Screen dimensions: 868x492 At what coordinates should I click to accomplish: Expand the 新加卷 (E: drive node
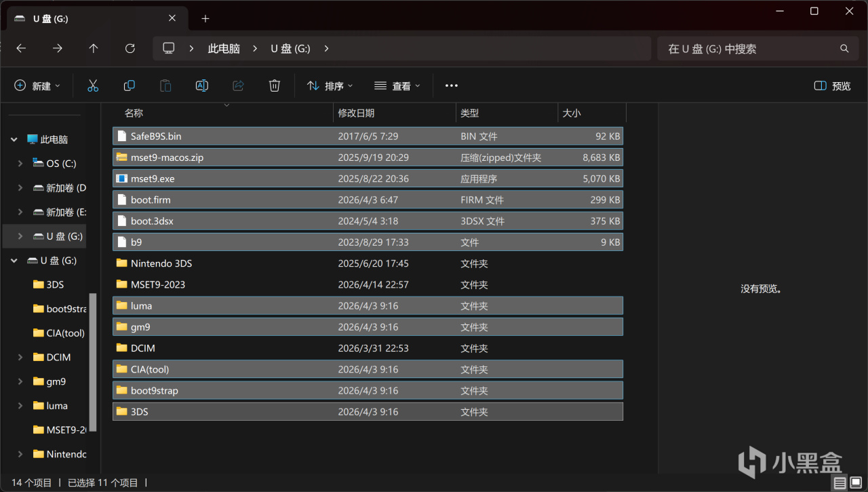20,212
